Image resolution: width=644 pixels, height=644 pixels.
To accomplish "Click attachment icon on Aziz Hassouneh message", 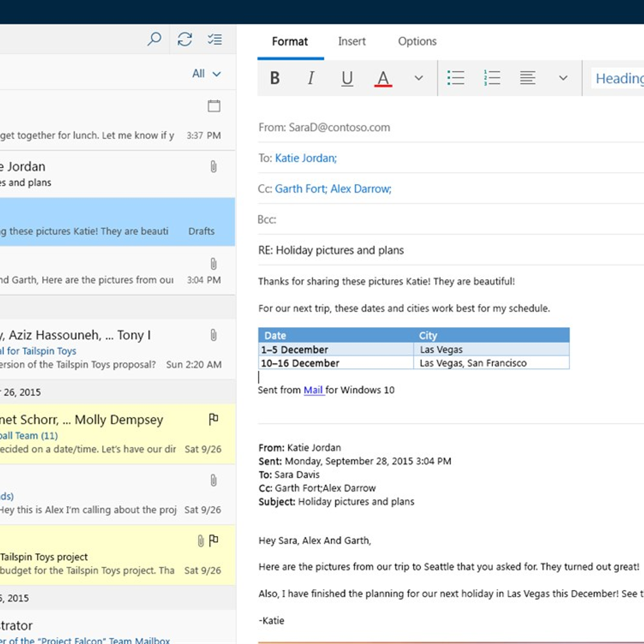I will tap(213, 335).
